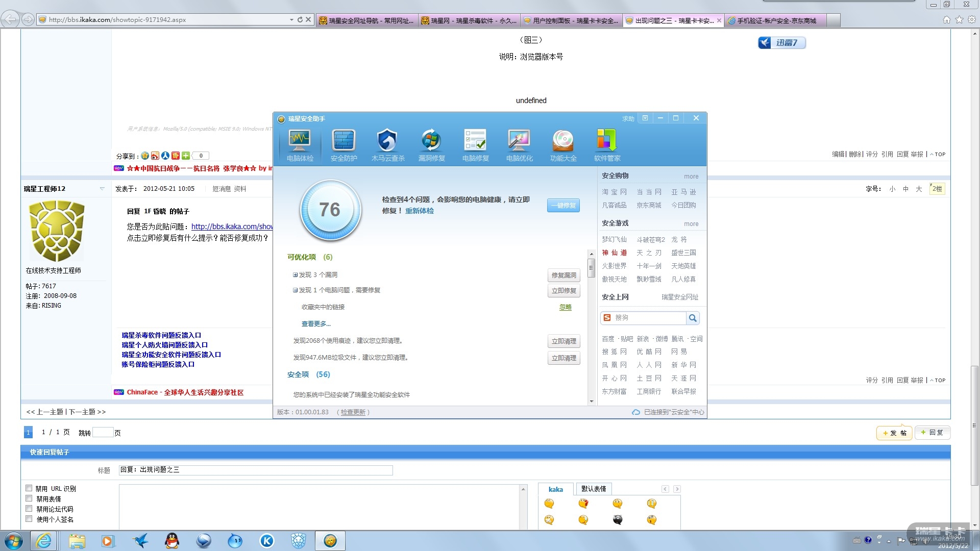Switch to the 默认表情 emoticon tab

pyautogui.click(x=593, y=489)
